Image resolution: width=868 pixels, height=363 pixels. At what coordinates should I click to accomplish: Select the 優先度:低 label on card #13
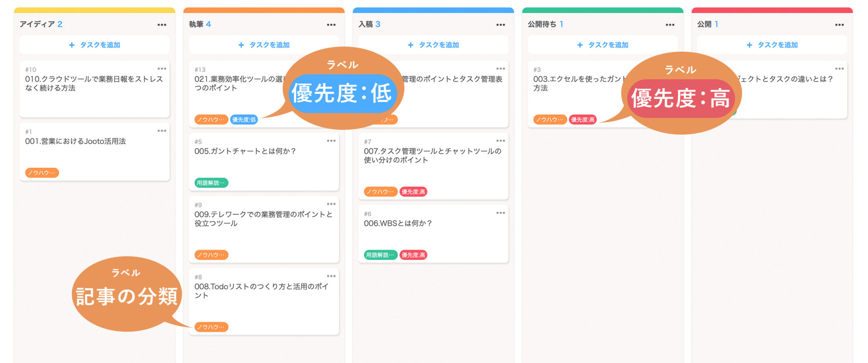coord(244,120)
